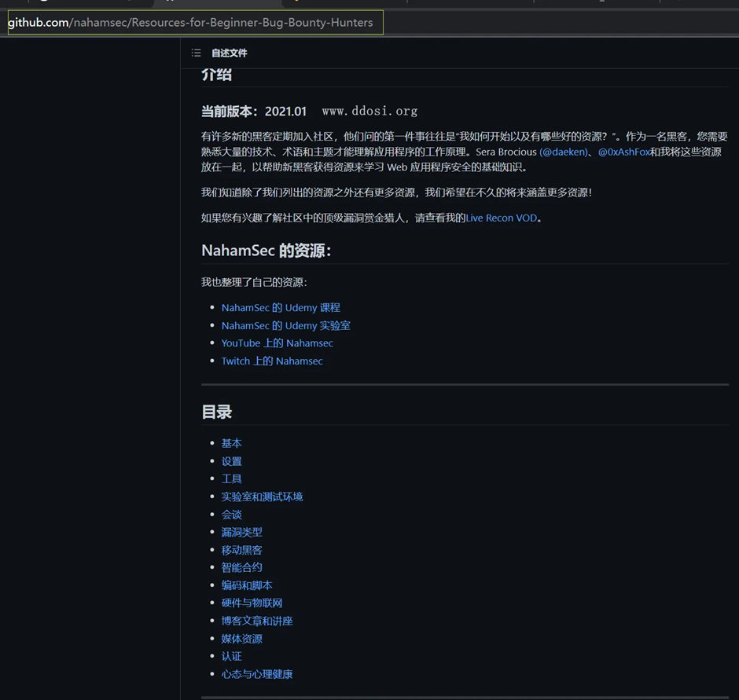Screen dimensions: 739x700
Task: Click the 我也整理了自己的资源 line
Action: (x=254, y=282)
